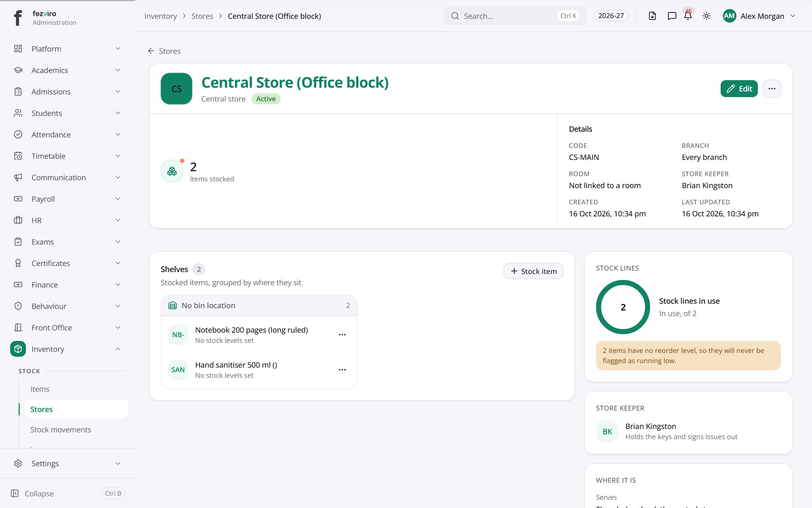Click the items stocked cubes icon
812x508 pixels.
coord(172,171)
